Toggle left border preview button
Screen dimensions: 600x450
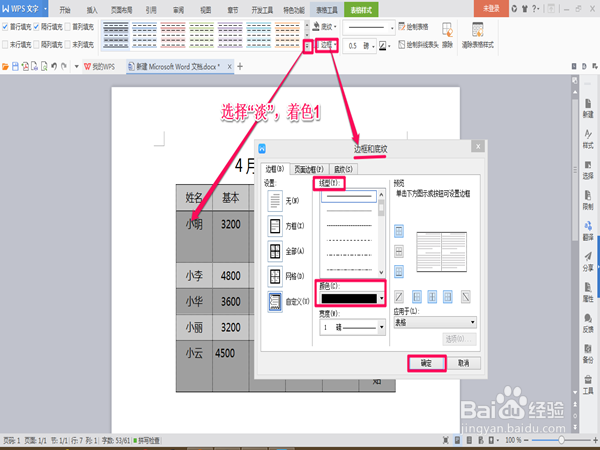click(x=417, y=297)
